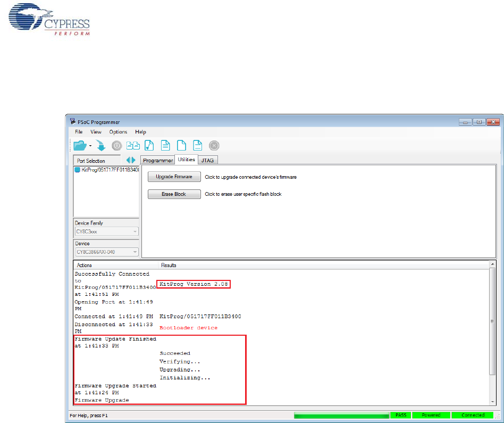The height and width of the screenshot is (423, 504).
Task: Click 'Connected at 1:41:49 PM' log entry
Action: 114,317
